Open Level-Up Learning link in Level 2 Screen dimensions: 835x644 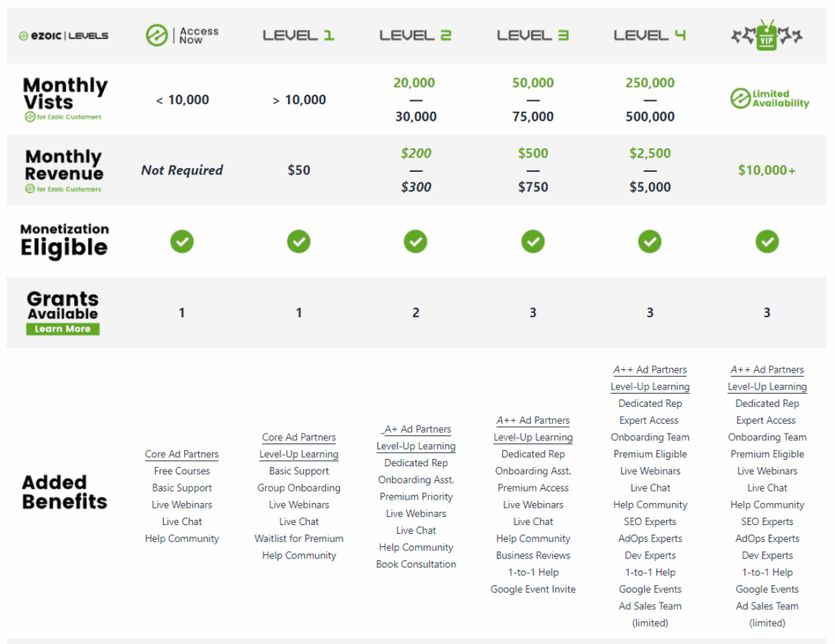pyautogui.click(x=416, y=446)
